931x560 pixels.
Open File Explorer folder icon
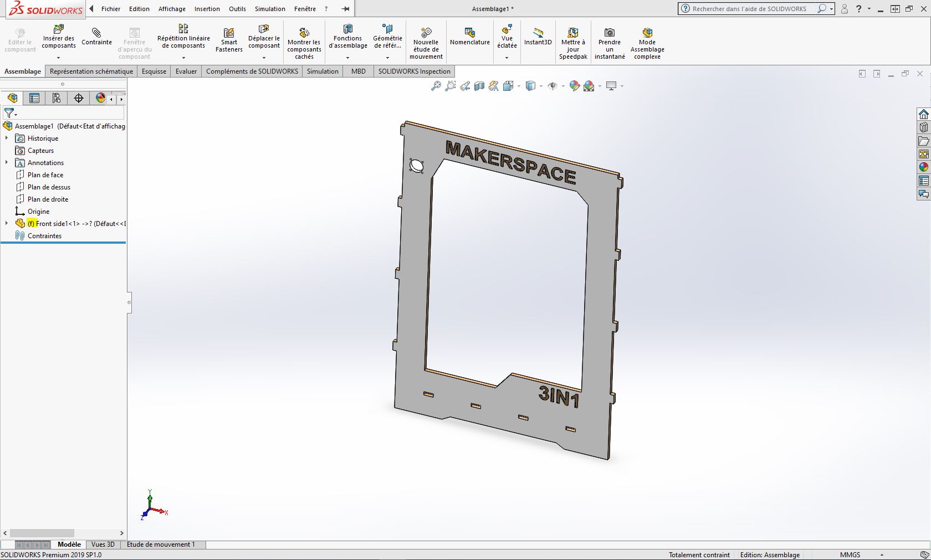[923, 141]
